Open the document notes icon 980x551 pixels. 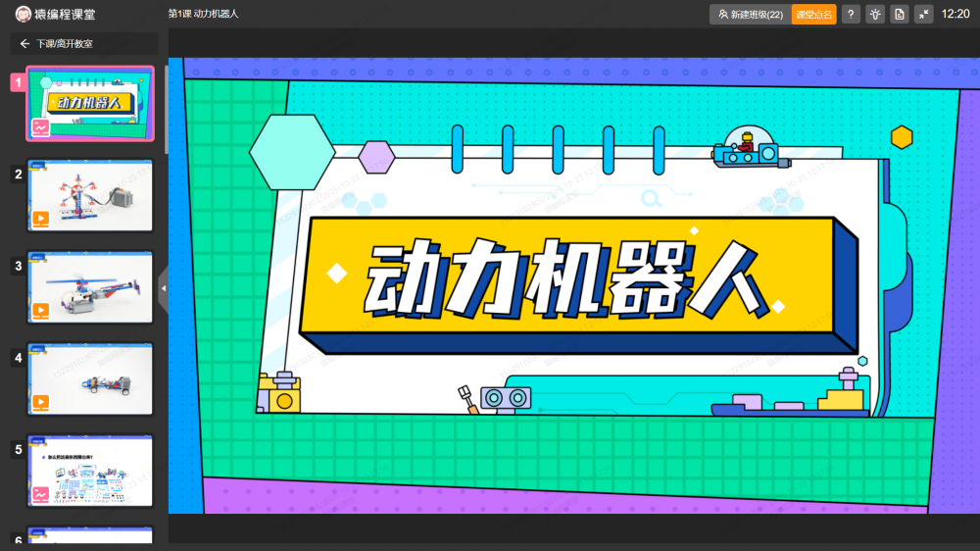(x=900, y=15)
